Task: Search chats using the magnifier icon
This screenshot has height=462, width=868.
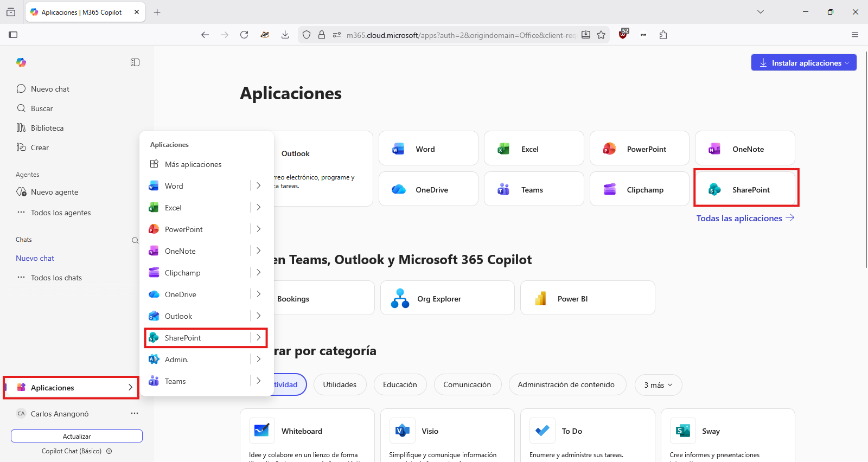Action: (135, 240)
